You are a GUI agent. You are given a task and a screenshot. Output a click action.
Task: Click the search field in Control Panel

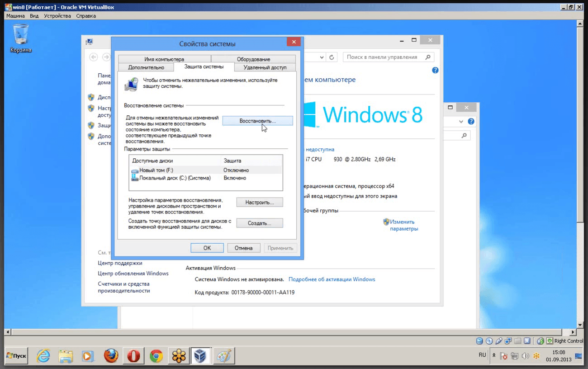pos(389,57)
